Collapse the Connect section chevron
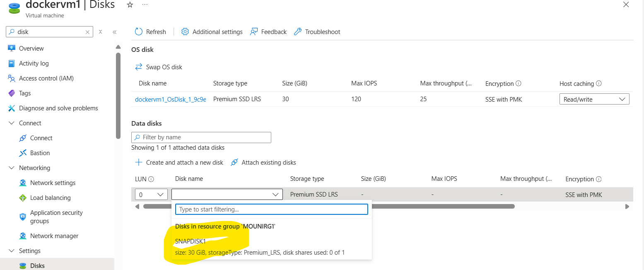 tap(12, 123)
